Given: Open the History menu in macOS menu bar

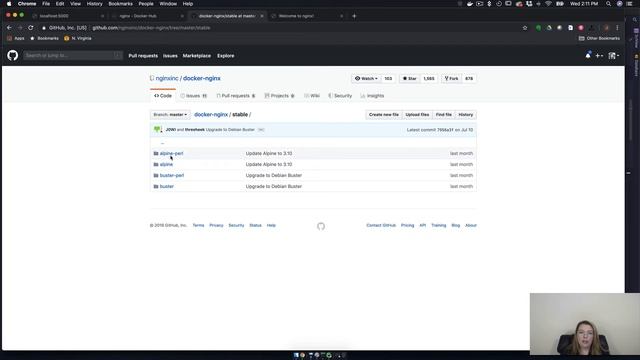Looking at the screenshot, I should pyautogui.click(x=94, y=4).
